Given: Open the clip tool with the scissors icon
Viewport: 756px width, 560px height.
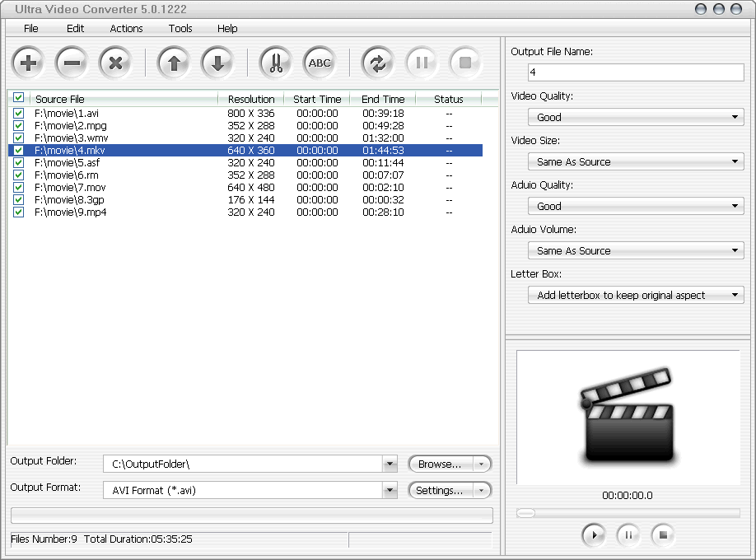Looking at the screenshot, I should pyautogui.click(x=276, y=62).
